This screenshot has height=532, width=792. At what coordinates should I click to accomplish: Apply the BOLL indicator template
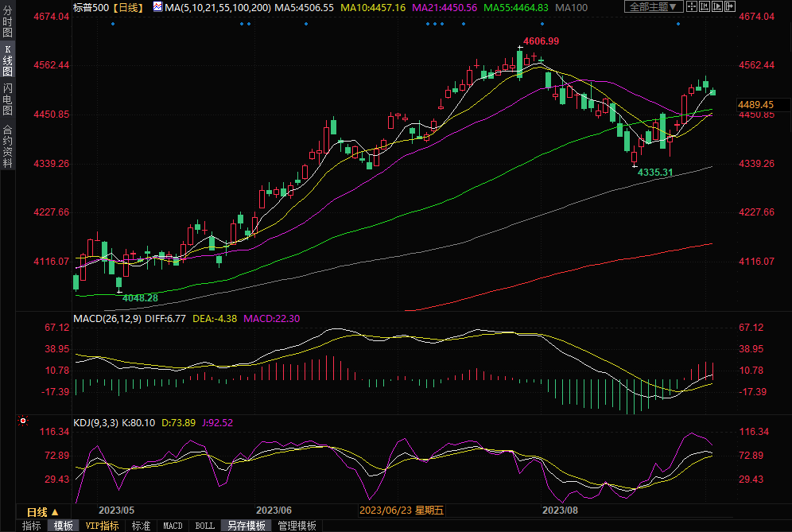coord(204,526)
